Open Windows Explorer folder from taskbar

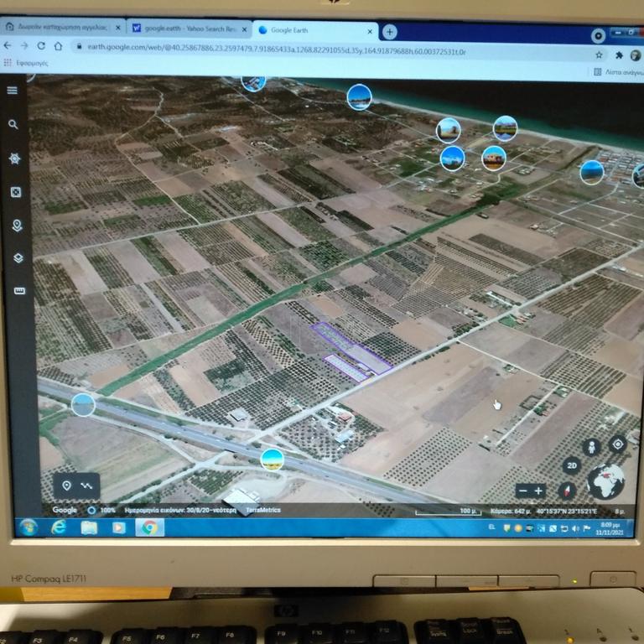pyautogui.click(x=89, y=527)
